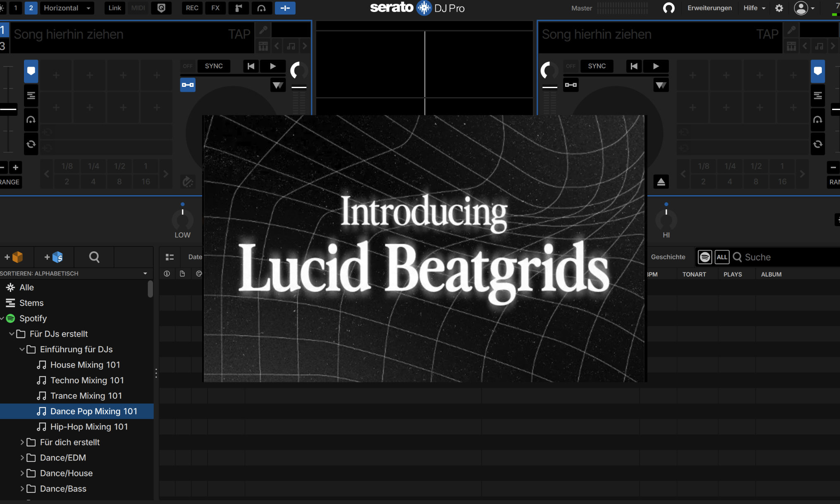Open the Horizontal view mode dropdown
840x504 pixels.
point(67,8)
